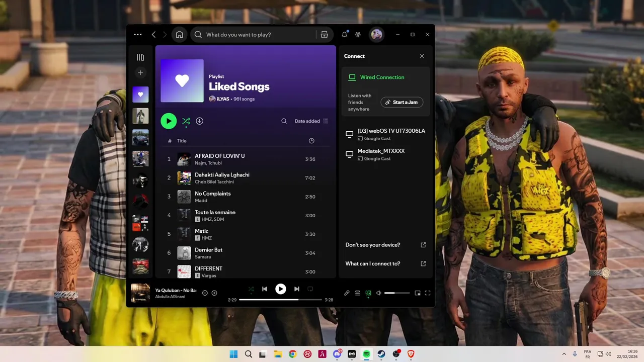Screen dimensions: 644x362
Task: Open Discord from the taskbar
Action: (x=337, y=354)
